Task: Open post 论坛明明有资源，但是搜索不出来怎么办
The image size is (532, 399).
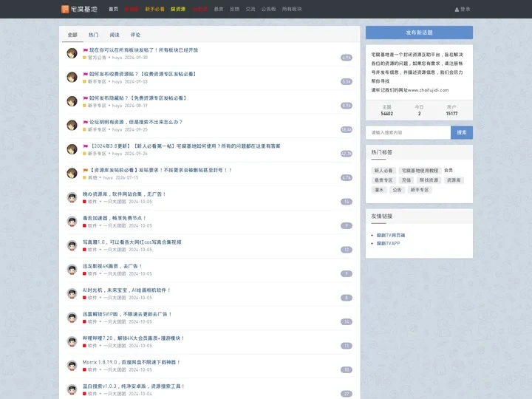Action: click(x=136, y=122)
